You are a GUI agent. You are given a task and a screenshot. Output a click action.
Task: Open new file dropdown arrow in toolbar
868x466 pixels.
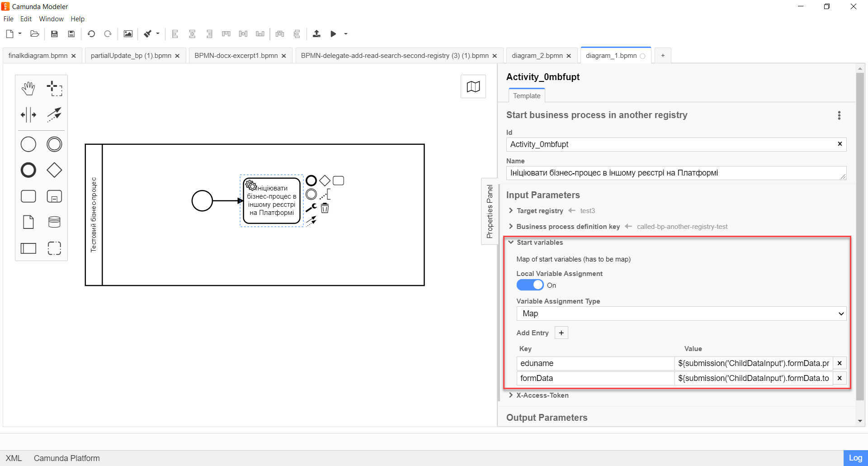[20, 33]
